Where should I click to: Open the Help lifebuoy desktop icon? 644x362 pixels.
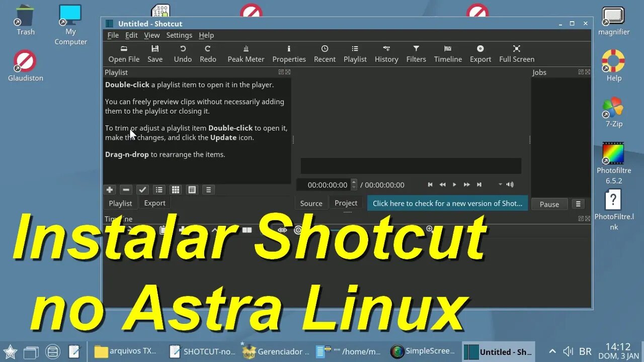[x=613, y=65]
